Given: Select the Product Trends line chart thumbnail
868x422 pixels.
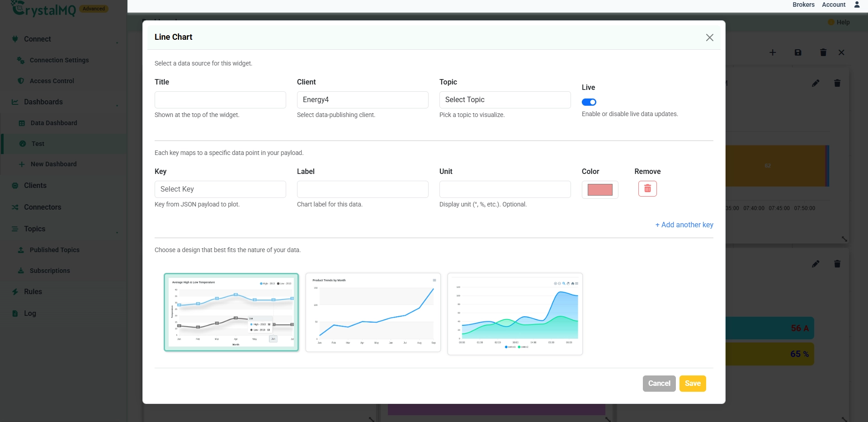Looking at the screenshot, I should (x=373, y=312).
